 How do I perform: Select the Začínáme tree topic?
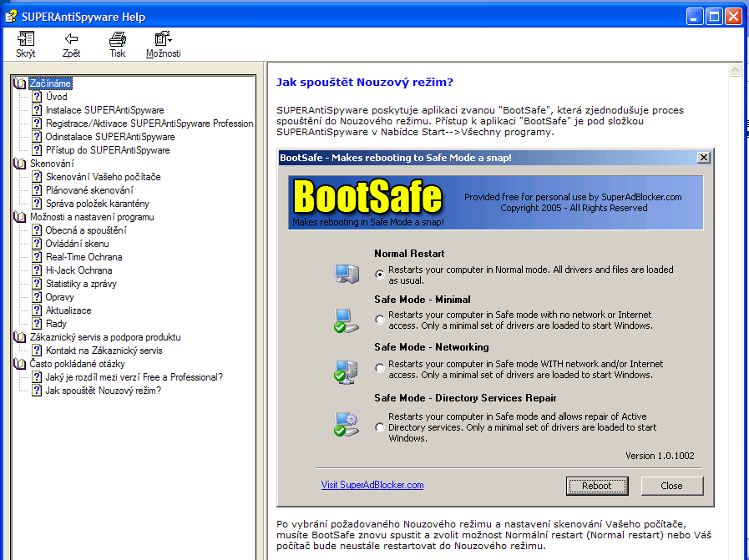pos(50,83)
